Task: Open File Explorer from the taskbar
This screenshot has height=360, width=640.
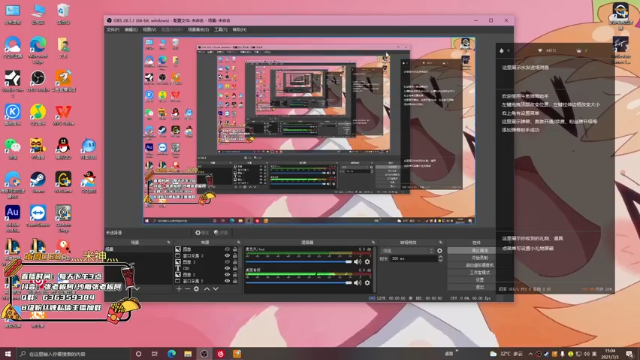Action: pyautogui.click(x=188, y=354)
